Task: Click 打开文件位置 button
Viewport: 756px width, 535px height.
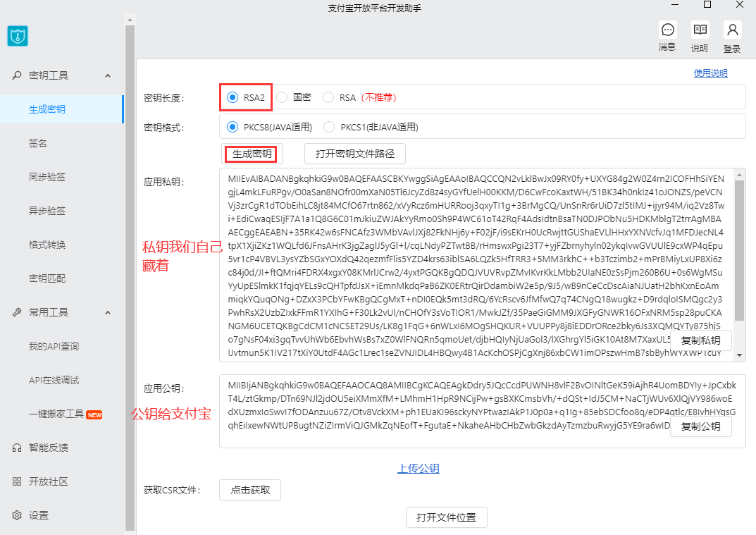Action: 446,517
